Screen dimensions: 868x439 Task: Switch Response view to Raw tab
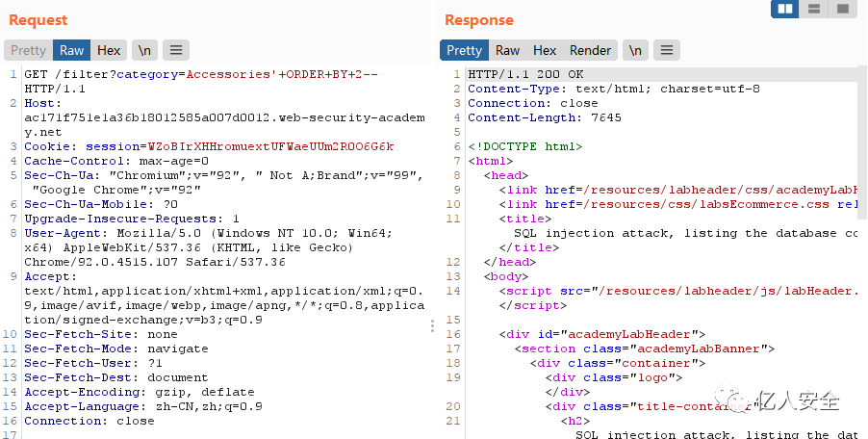[508, 50]
